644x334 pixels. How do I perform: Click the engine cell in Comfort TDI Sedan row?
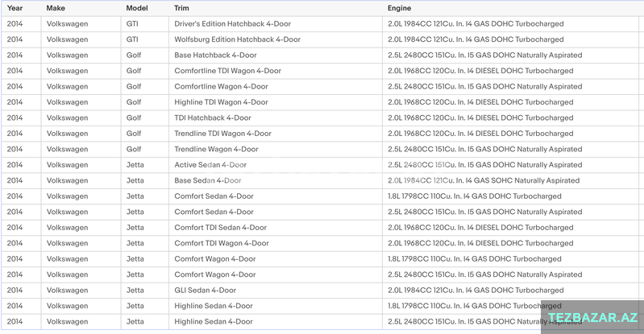[x=480, y=227]
